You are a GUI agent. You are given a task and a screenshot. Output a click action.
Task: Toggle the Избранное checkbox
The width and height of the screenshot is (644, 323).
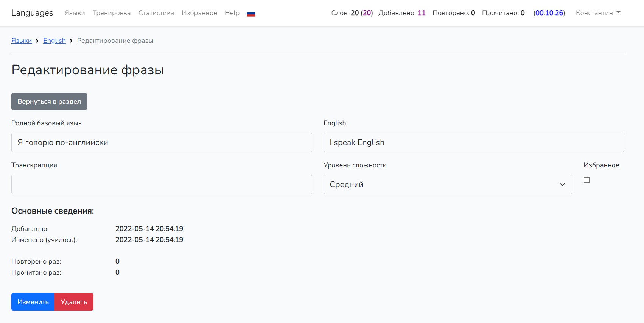(x=586, y=180)
